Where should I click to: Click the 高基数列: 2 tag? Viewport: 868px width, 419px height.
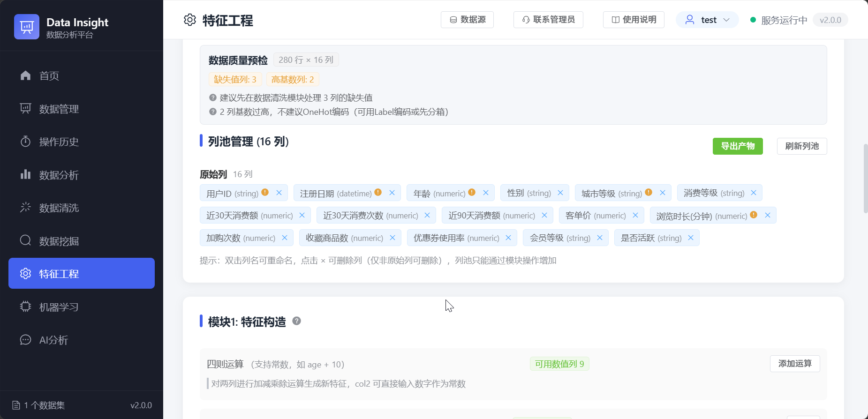pos(293,79)
